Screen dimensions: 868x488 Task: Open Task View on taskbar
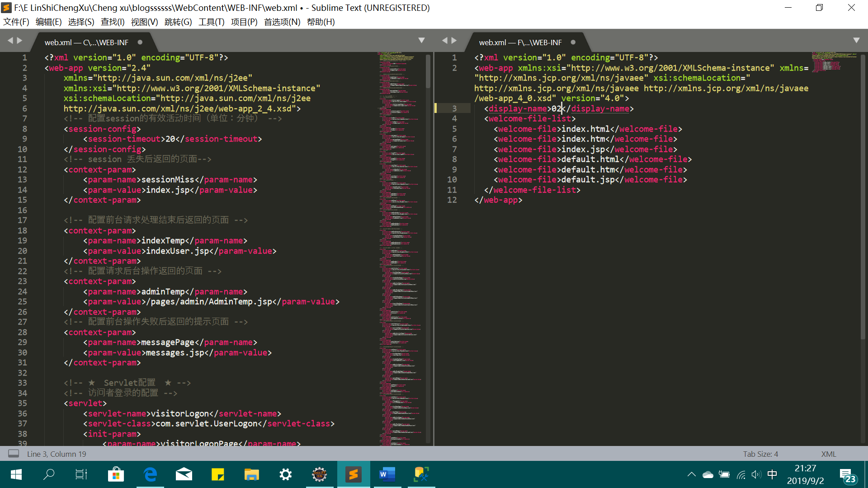[81, 474]
